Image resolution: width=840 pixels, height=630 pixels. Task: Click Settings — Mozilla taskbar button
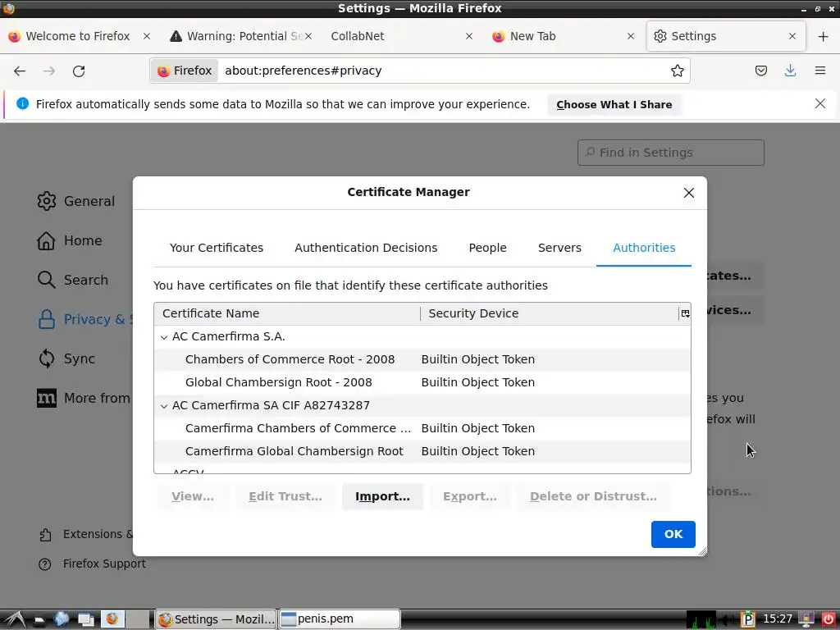tap(217, 619)
